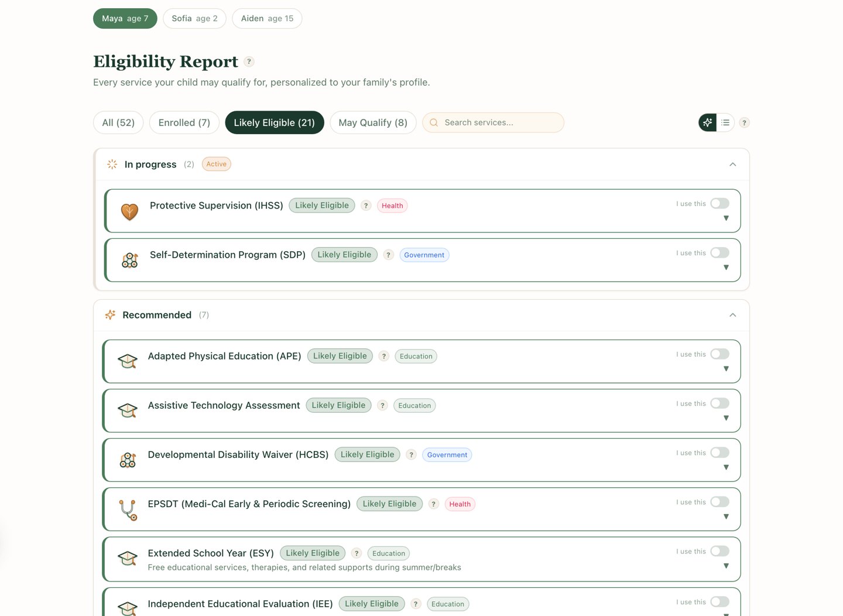Open help for Assistive Technology Assessment
Image resolution: width=843 pixels, height=616 pixels.
tap(382, 405)
